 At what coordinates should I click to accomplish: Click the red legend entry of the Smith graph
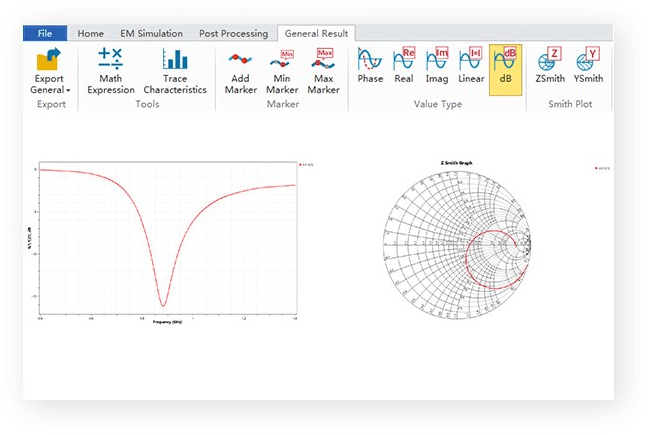pyautogui.click(x=602, y=168)
